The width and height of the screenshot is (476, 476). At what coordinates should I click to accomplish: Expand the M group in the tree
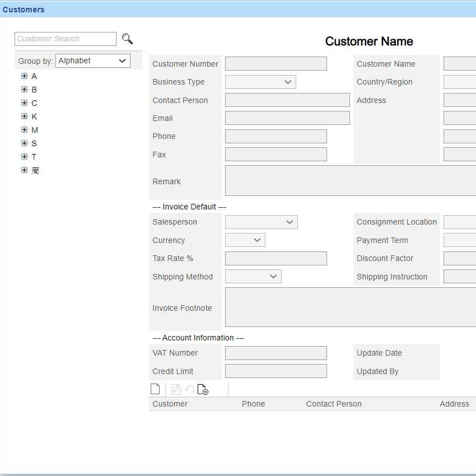click(24, 129)
